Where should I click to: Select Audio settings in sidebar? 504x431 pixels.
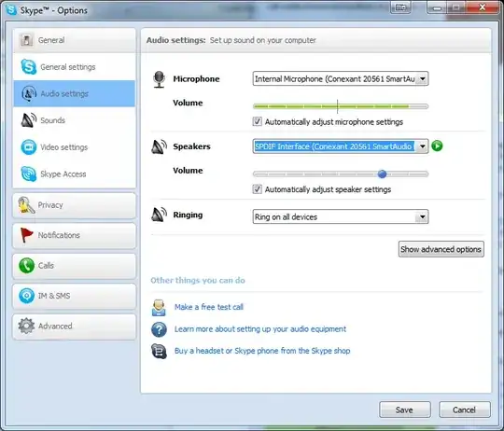pyautogui.click(x=75, y=93)
